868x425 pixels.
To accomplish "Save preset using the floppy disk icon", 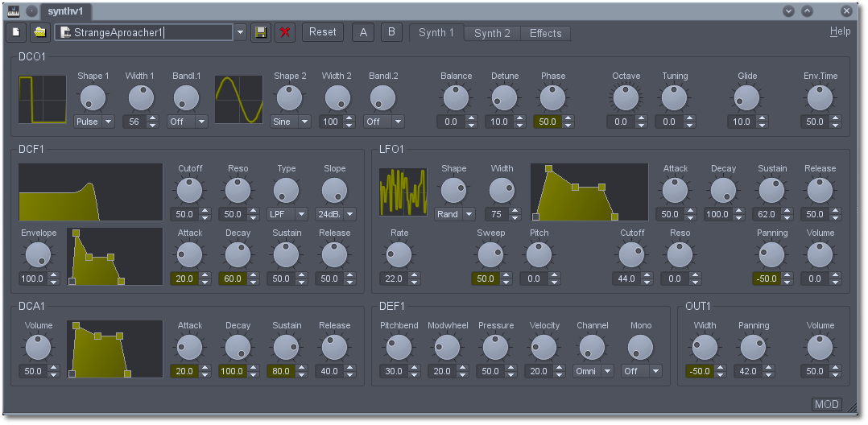I will 260,32.
